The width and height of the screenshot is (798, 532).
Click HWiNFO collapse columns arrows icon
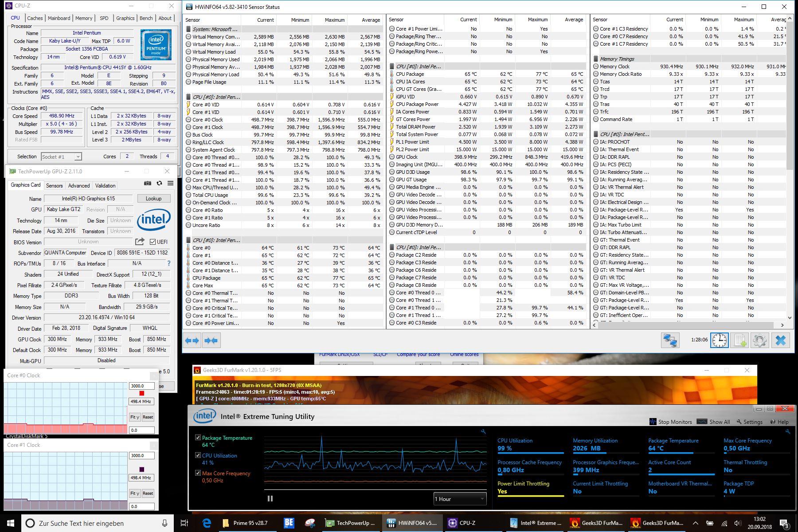(x=211, y=340)
